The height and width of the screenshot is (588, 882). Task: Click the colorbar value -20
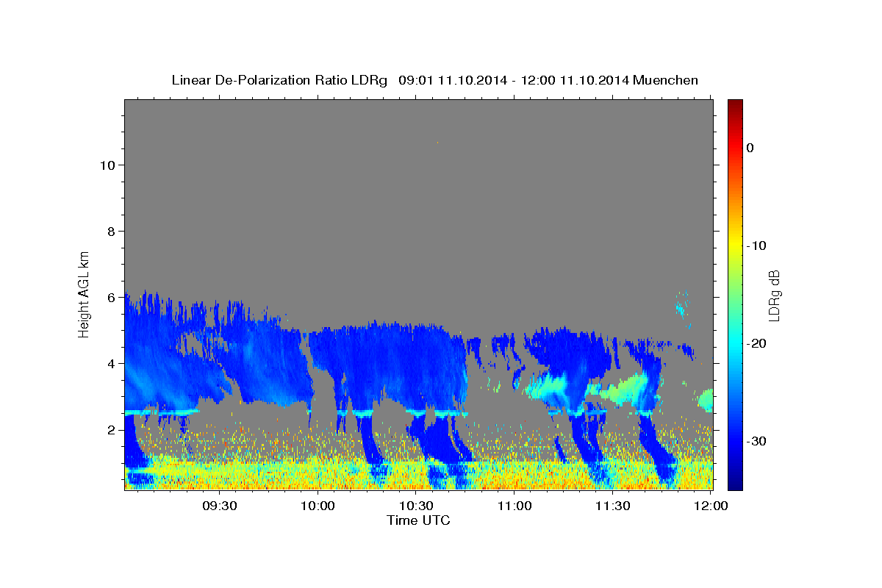(757, 343)
